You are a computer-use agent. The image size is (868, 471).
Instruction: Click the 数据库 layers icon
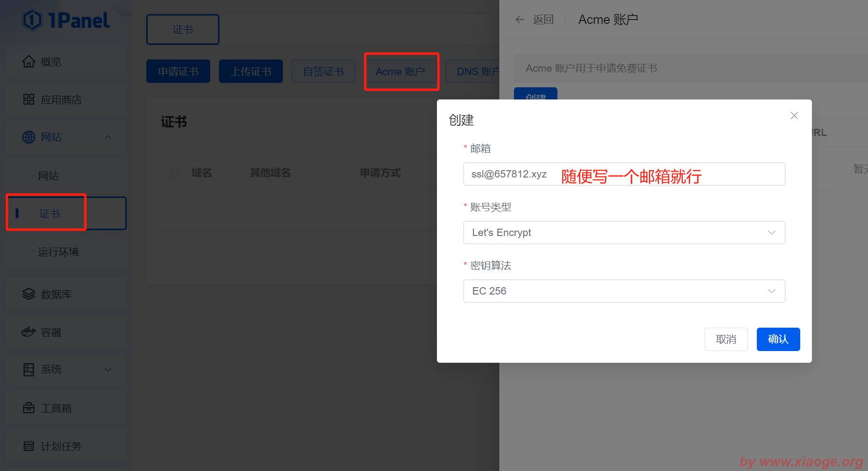[x=29, y=294]
